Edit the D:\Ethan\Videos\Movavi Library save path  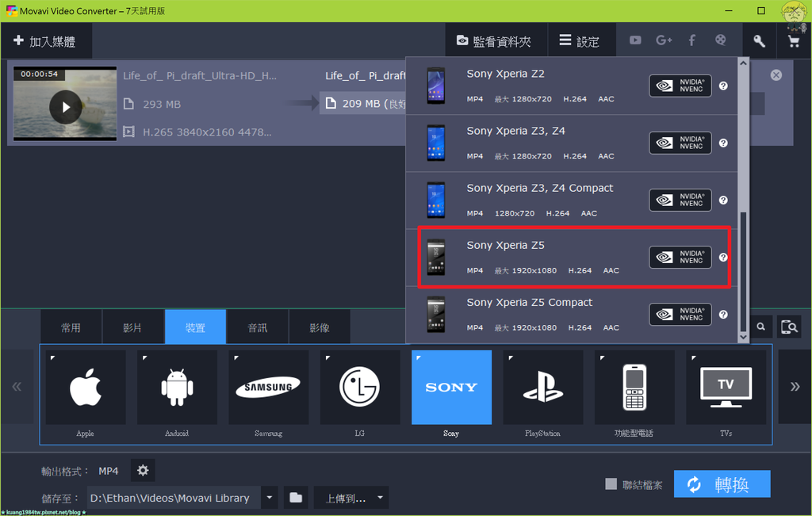pos(174,498)
